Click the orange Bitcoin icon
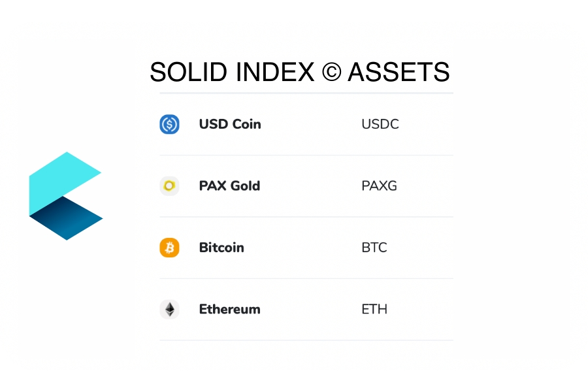 (x=169, y=248)
